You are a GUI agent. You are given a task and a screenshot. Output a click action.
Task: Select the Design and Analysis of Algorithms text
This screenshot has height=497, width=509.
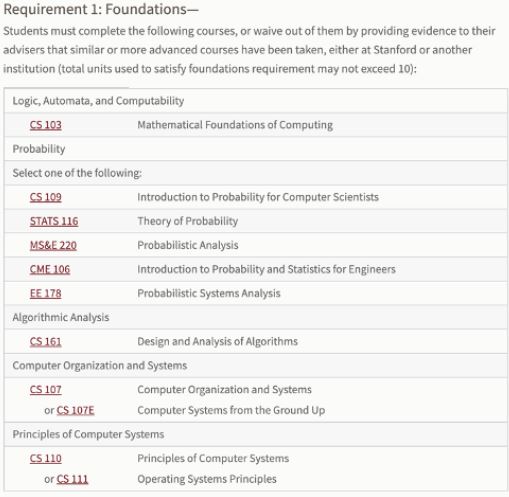click(217, 341)
